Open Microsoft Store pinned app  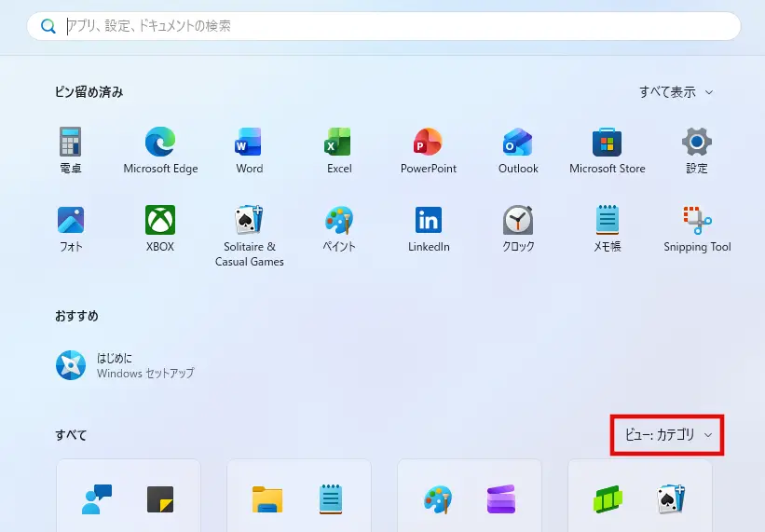pyautogui.click(x=608, y=151)
